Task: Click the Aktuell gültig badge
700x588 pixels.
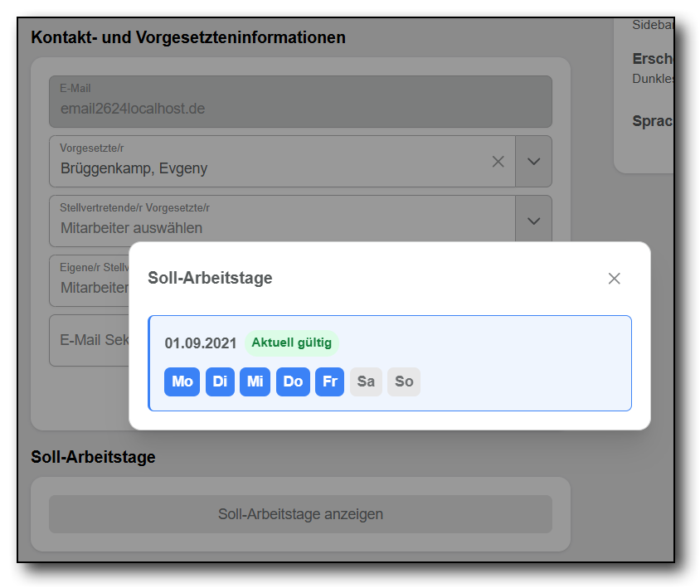Action: point(291,343)
